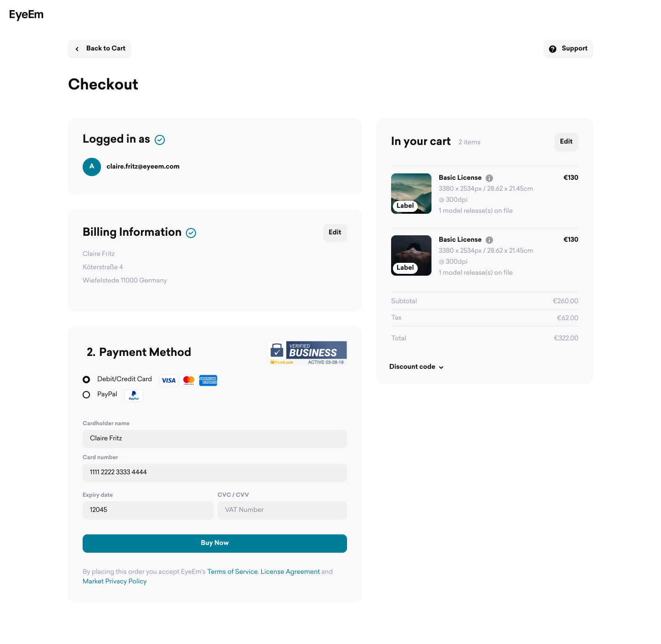The image size is (661, 644).
Task: Open the mountain landscape thumbnail
Action: [x=411, y=194]
